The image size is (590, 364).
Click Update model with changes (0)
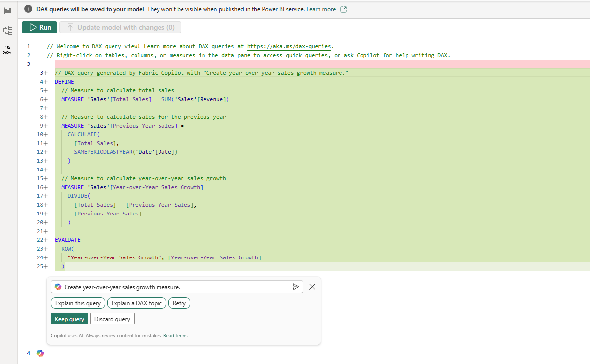[120, 27]
